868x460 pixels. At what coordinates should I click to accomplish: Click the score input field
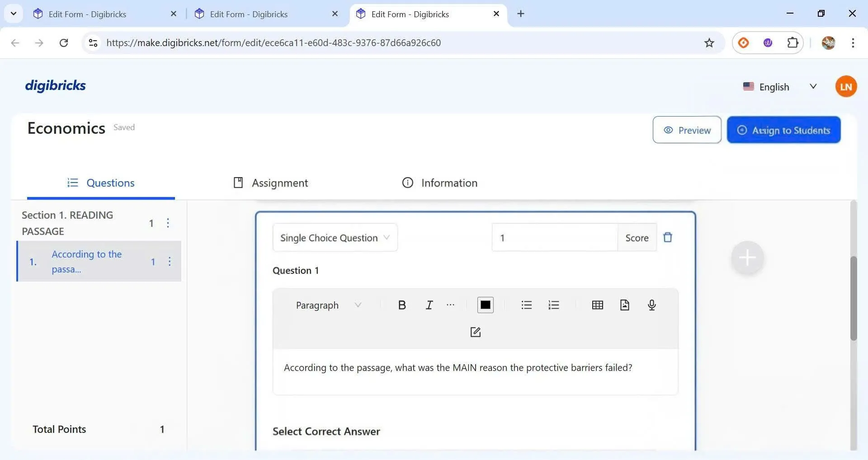(554, 238)
